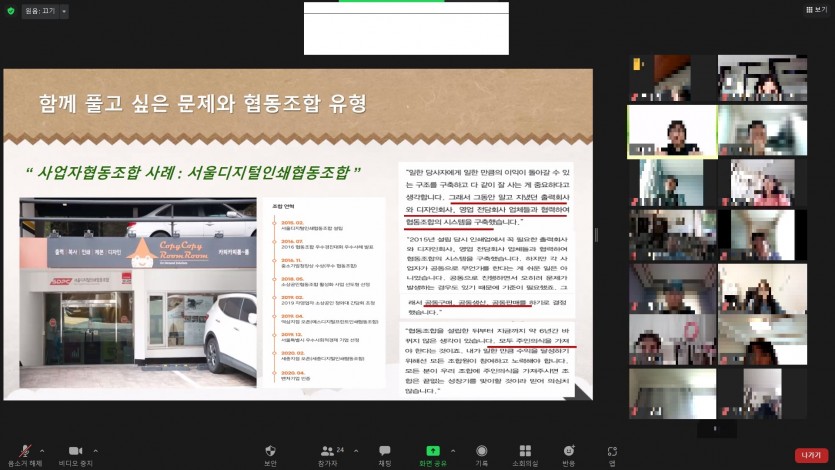
Task: Click the CopyCopy RoomRoom storefront photo
Action: [138, 292]
